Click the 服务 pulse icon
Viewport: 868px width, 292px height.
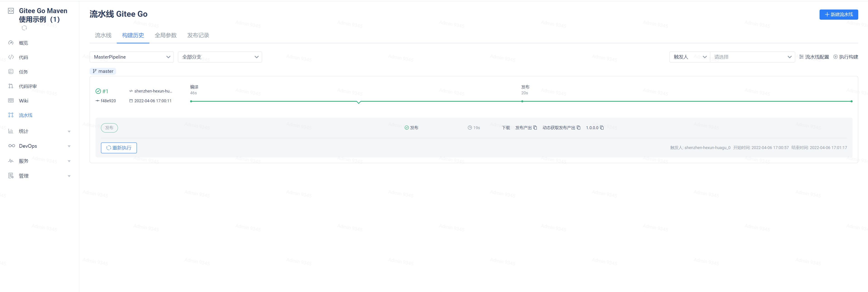(x=11, y=161)
